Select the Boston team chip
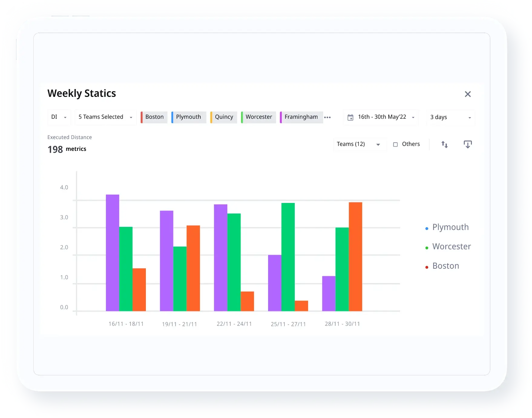 (154, 117)
